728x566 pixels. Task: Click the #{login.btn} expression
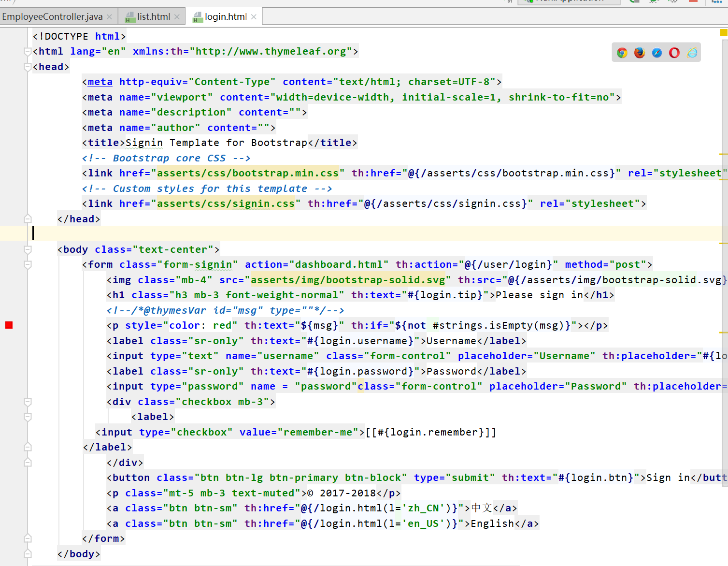pyautogui.click(x=596, y=478)
